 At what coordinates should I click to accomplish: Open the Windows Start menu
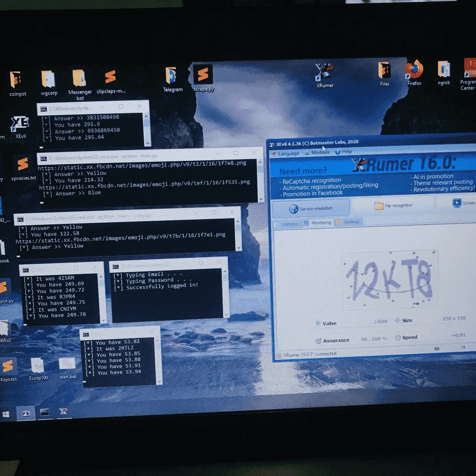[6, 414]
